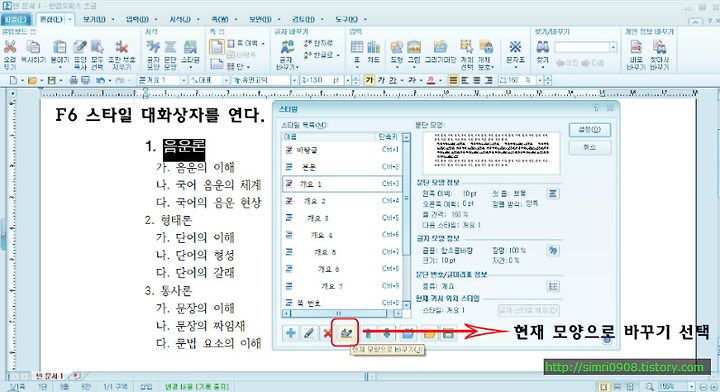720x392 pixels.
Task: Click the find text input field
Action: click(582, 47)
